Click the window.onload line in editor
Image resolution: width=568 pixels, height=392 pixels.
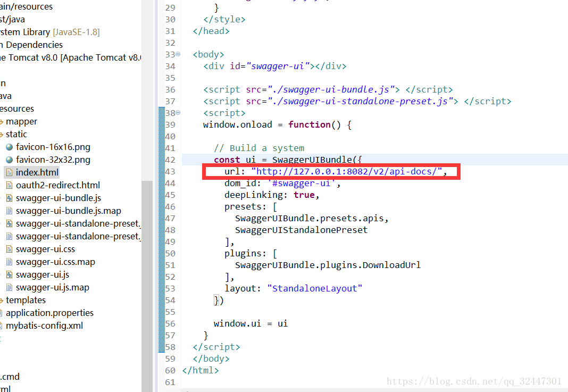click(277, 124)
